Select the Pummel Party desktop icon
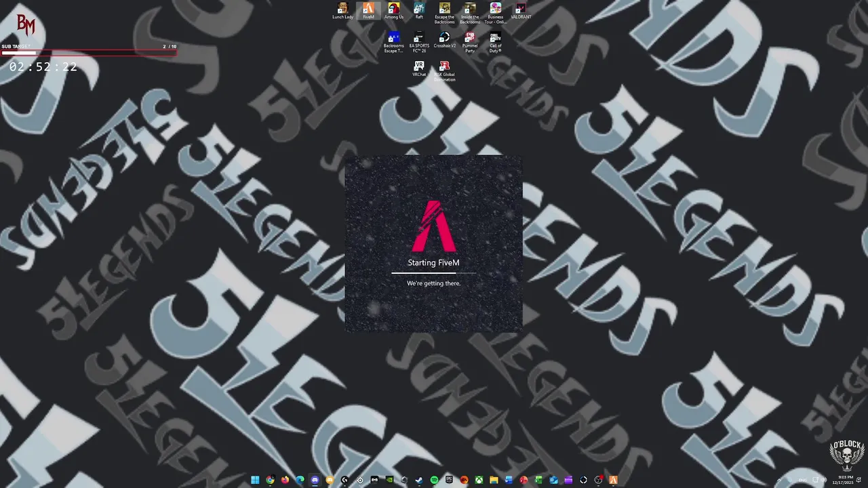This screenshot has height=488, width=868. tap(470, 42)
